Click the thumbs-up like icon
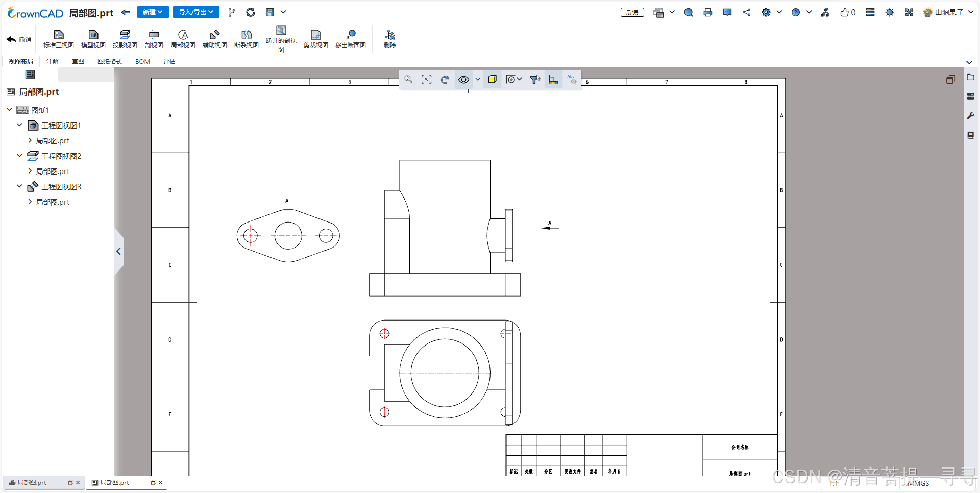 (844, 12)
